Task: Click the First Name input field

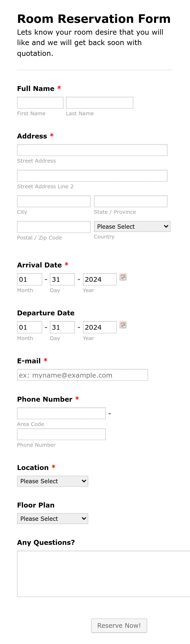Action: pos(40,102)
